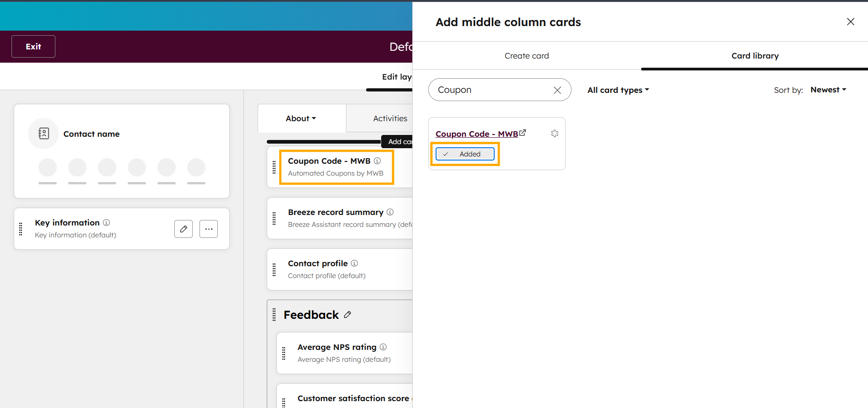Expand the All card types filter
Viewport: 868px width, 408px height.
click(x=618, y=90)
